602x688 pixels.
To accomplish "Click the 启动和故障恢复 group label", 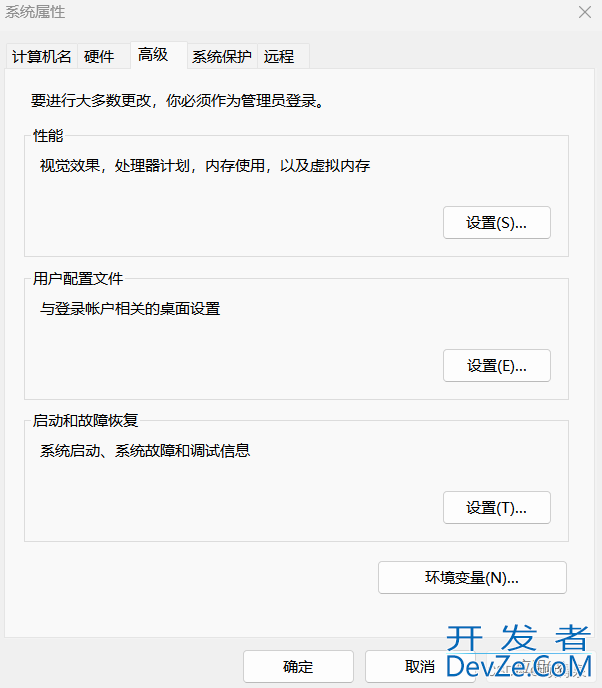I will coord(86,420).
